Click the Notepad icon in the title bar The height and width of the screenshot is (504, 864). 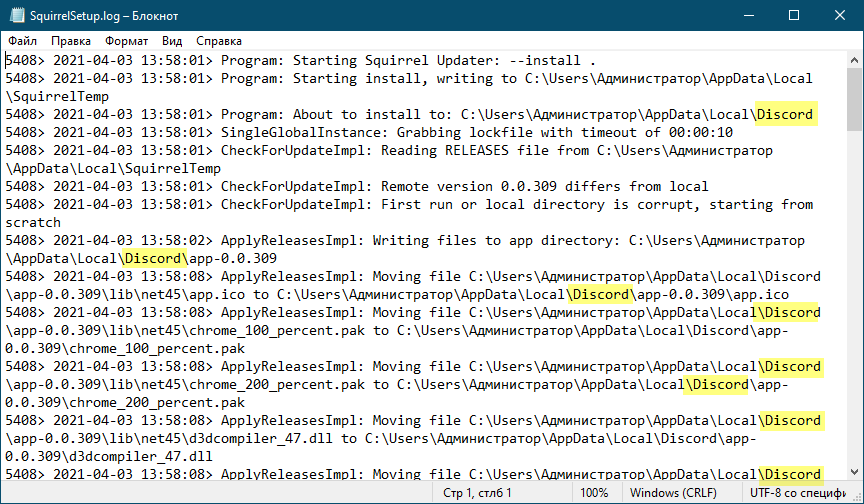pyautogui.click(x=16, y=16)
